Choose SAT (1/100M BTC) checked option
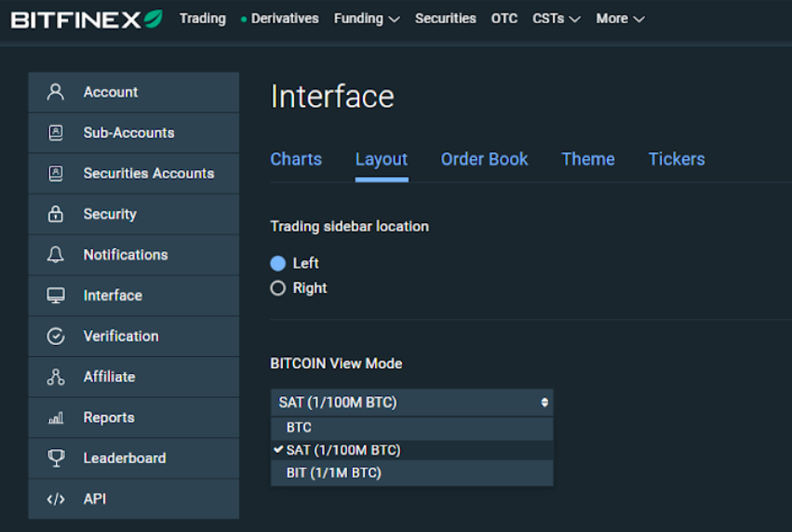The image size is (792, 532). (412, 450)
